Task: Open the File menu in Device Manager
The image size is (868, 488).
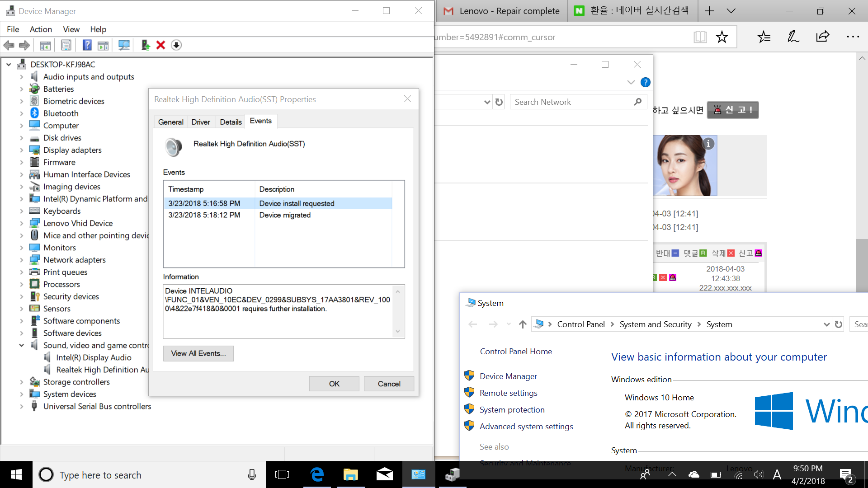Action: (x=13, y=29)
